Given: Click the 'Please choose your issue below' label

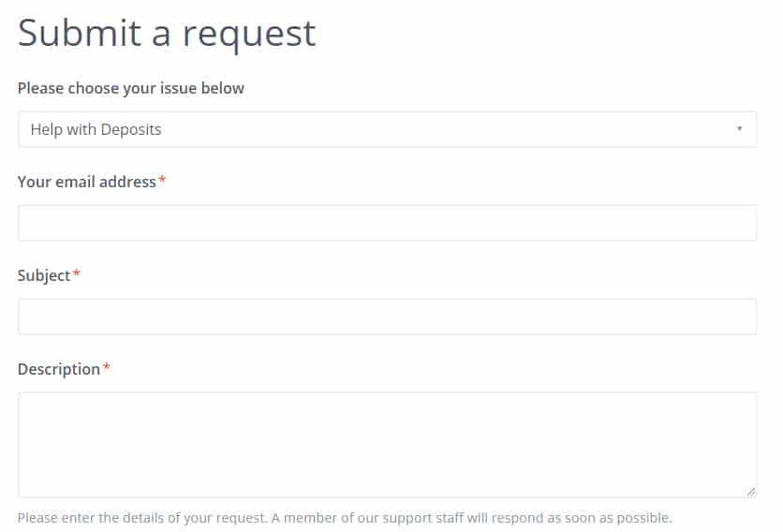Looking at the screenshot, I should click(x=130, y=88).
